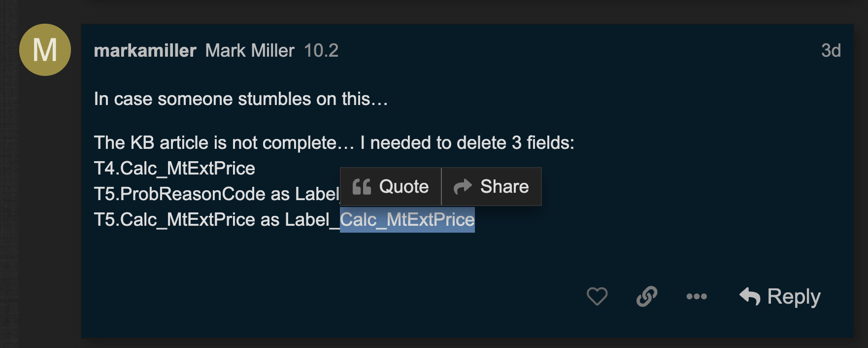Viewport: 868px width, 348px height.
Task: Open markamiller's avatar profile
Action: click(45, 50)
